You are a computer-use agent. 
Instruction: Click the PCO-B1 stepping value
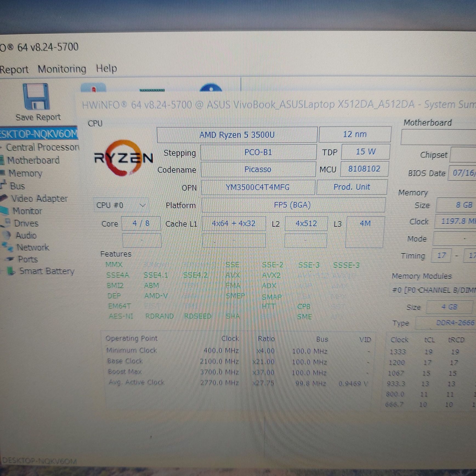pos(258,152)
